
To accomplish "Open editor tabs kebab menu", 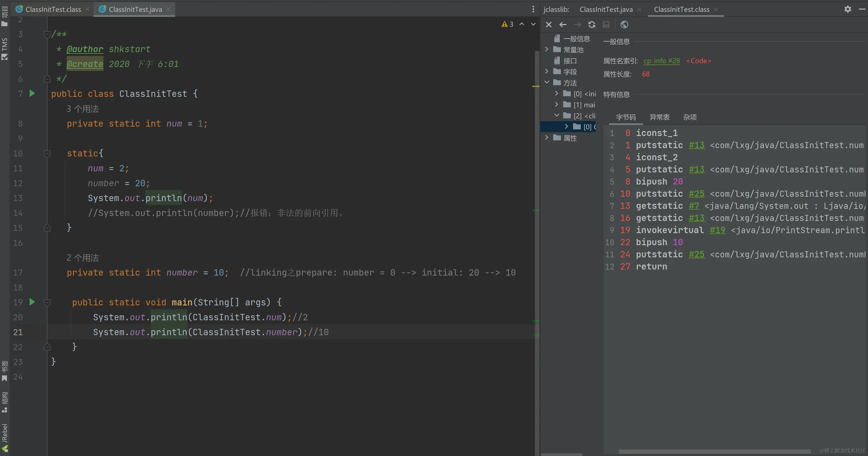I will click(533, 9).
